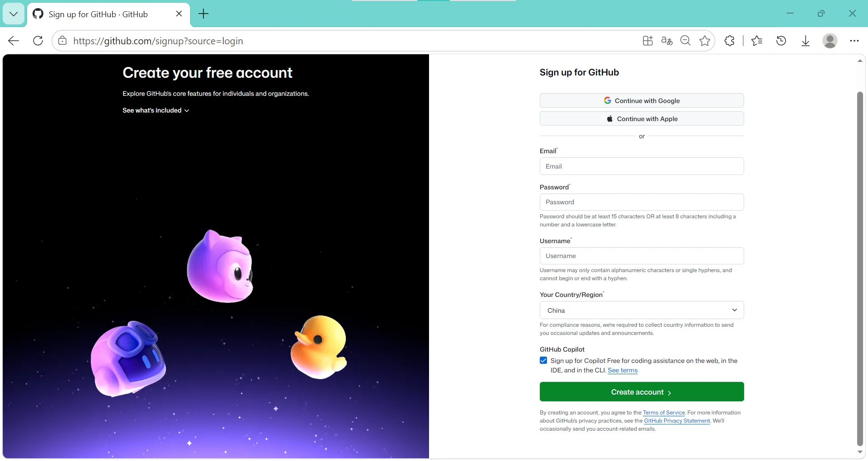Viewport: 868px width, 461px height.
Task: Click the username rules hint text
Action: [636, 274]
